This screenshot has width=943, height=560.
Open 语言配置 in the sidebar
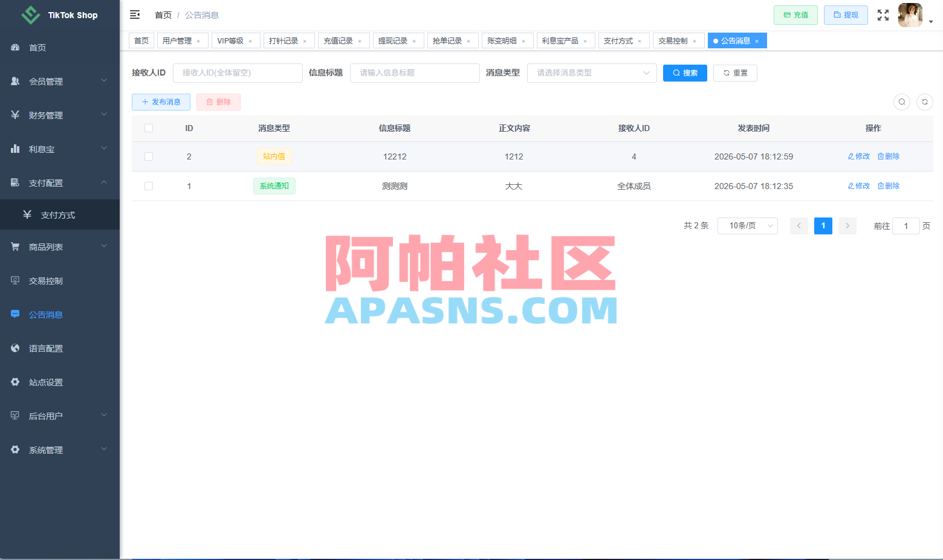60,349
